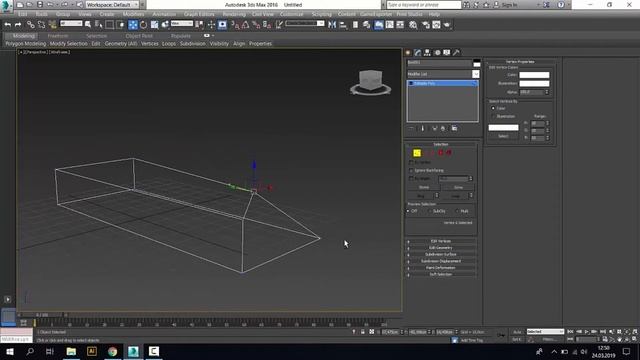Click the Select by Name icon

coord(98,25)
